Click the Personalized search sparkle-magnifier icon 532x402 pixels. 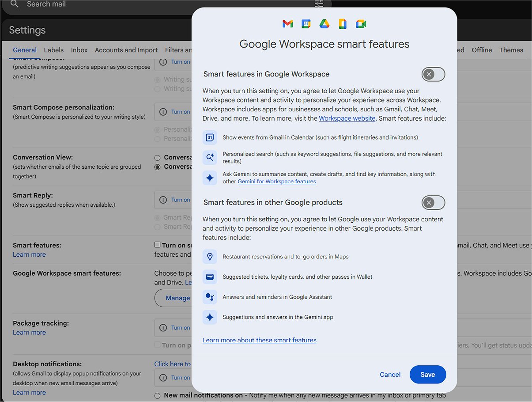point(210,158)
